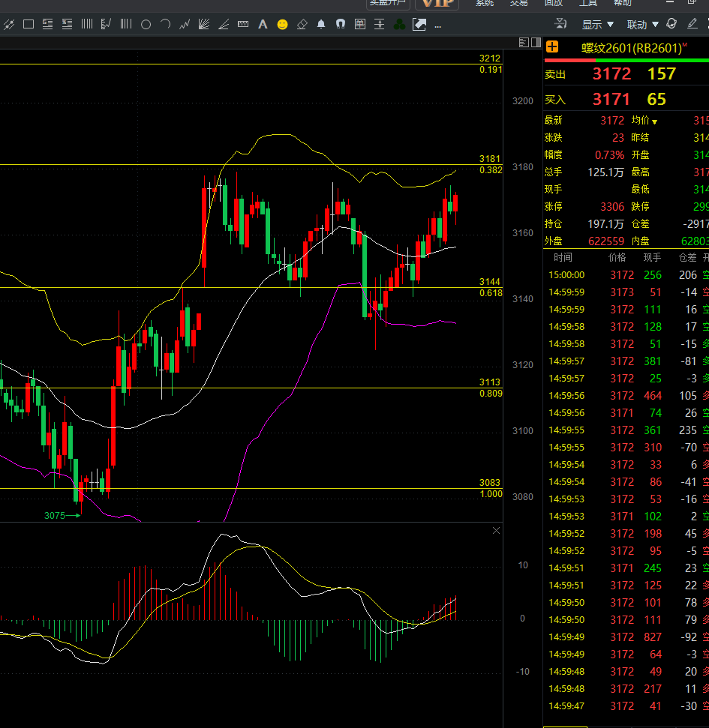
Task: Select the ruler measurement tool
Action: (x=243, y=24)
